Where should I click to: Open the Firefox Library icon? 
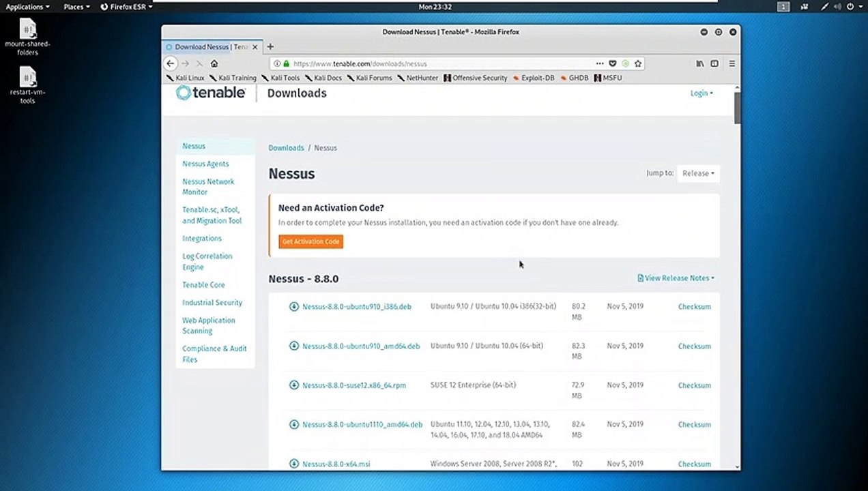tap(699, 63)
